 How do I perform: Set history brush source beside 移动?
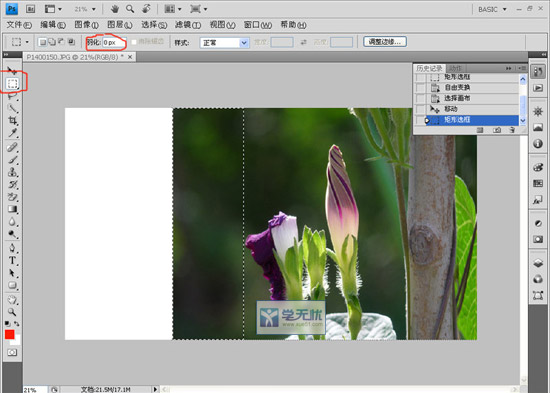pyautogui.click(x=420, y=109)
